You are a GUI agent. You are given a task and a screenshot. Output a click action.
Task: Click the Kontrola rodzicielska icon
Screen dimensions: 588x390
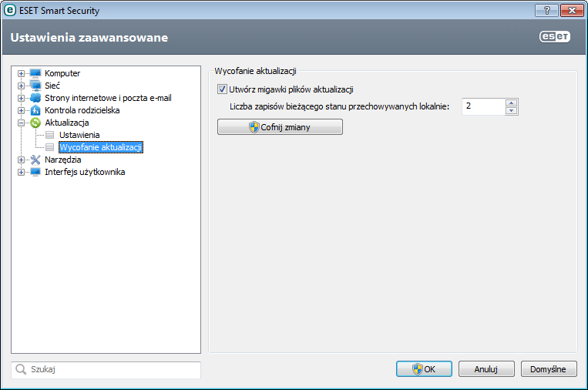[35, 110]
